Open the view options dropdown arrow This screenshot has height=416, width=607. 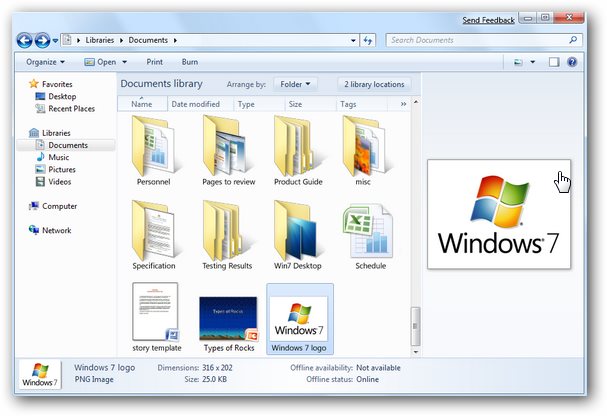click(x=533, y=62)
